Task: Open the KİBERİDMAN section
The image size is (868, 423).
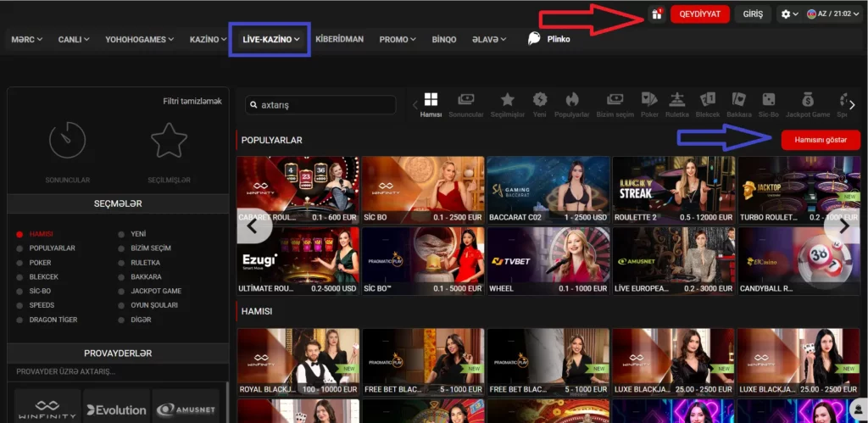Action: pos(339,39)
